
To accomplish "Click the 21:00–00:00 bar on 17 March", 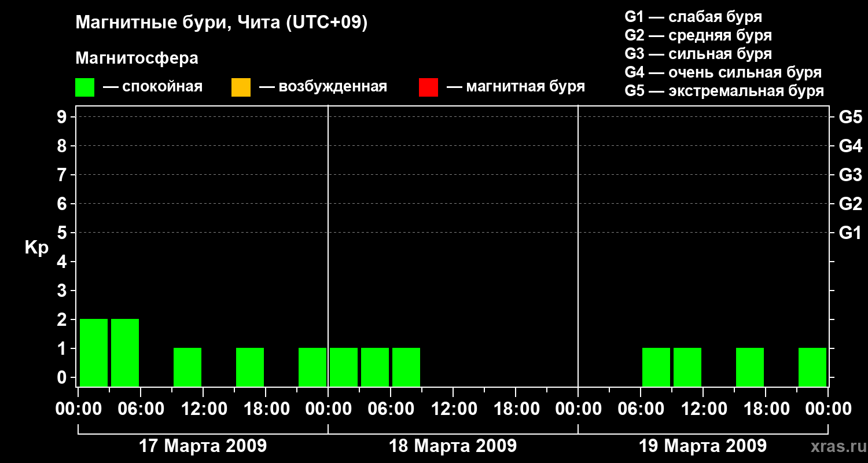I will tap(312, 367).
